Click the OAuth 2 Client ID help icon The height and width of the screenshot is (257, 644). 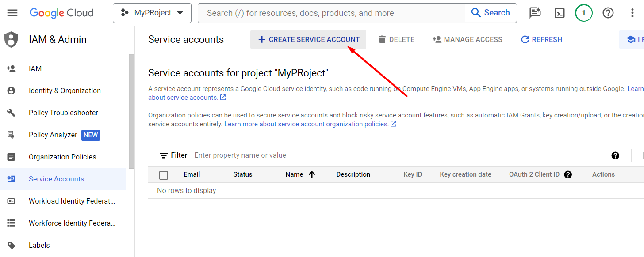(x=568, y=174)
